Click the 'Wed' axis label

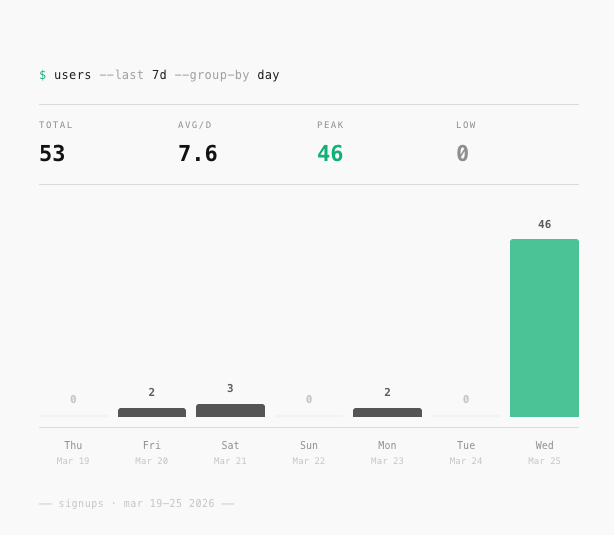pyautogui.click(x=544, y=445)
